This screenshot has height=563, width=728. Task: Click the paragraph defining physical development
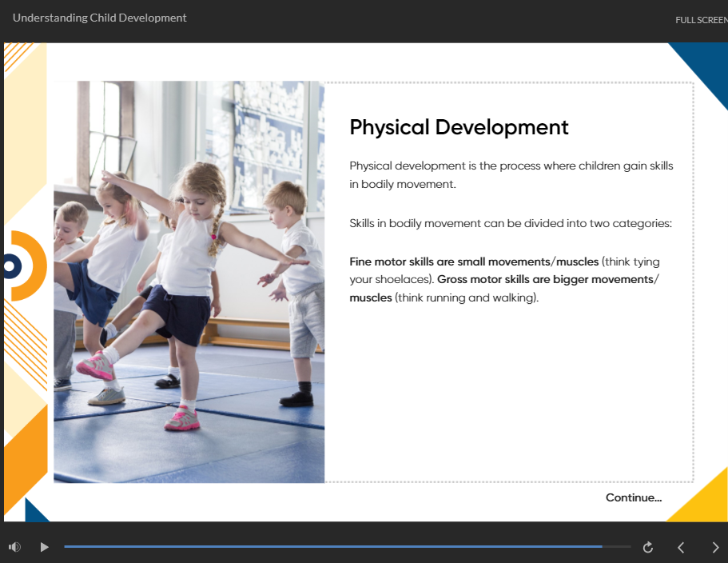[x=511, y=175]
